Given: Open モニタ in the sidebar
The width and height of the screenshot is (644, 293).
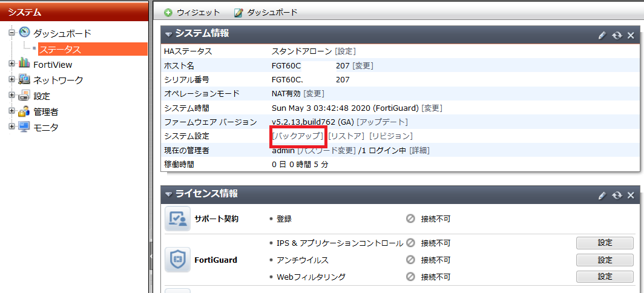Looking at the screenshot, I should (x=45, y=127).
